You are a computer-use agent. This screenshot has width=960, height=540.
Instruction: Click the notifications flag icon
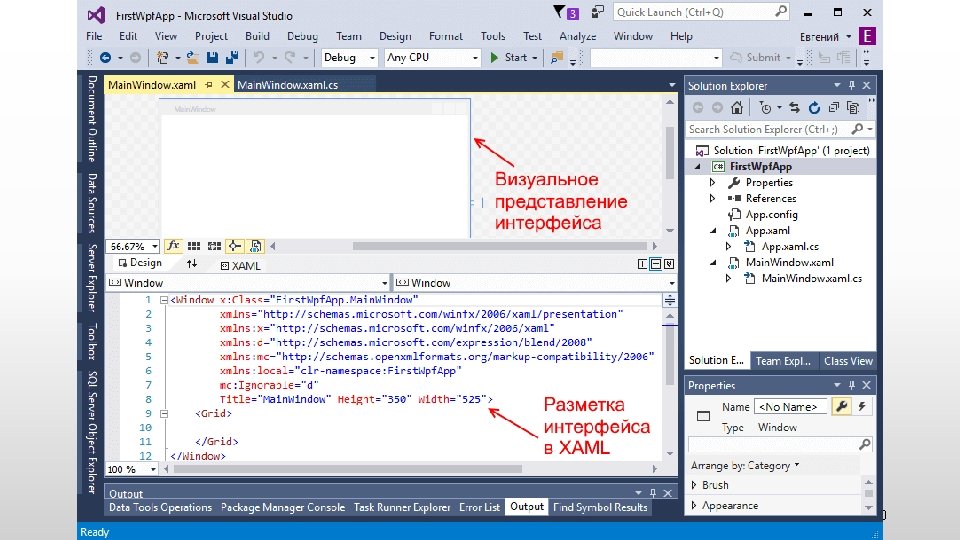coord(558,12)
